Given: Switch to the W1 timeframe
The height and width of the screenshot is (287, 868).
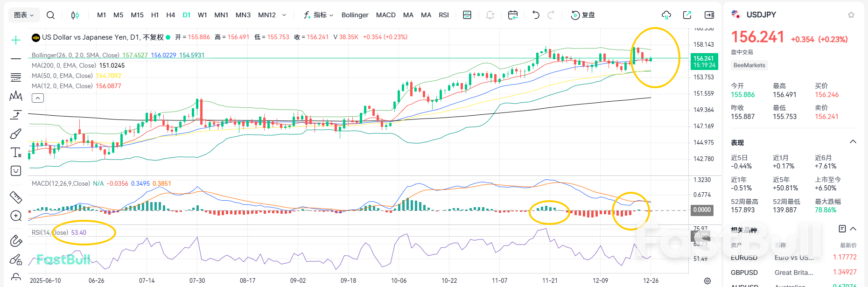Looking at the screenshot, I should (x=202, y=15).
